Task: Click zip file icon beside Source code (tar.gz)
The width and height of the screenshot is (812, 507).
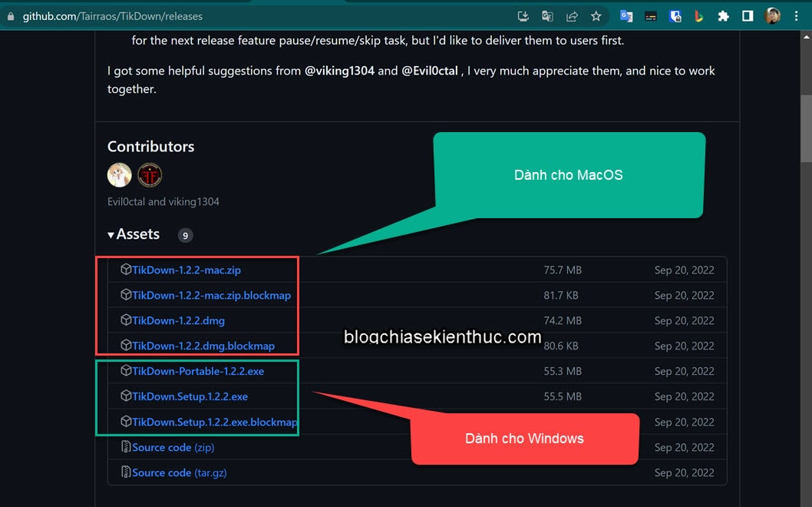Action: click(125, 472)
